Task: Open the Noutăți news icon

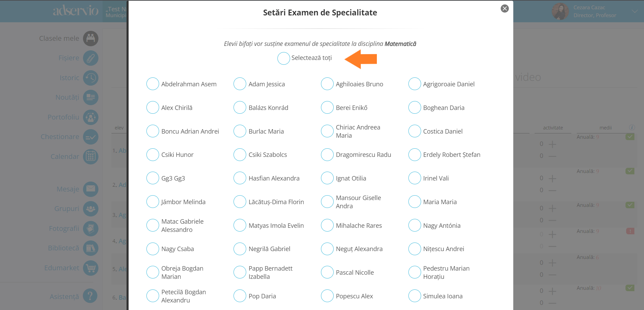Action: (x=91, y=98)
